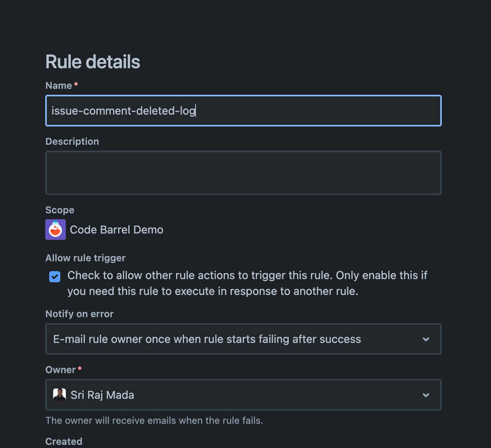This screenshot has height=448, width=491.
Task: Click the chevron arrow in Owner field
Action: (x=426, y=395)
